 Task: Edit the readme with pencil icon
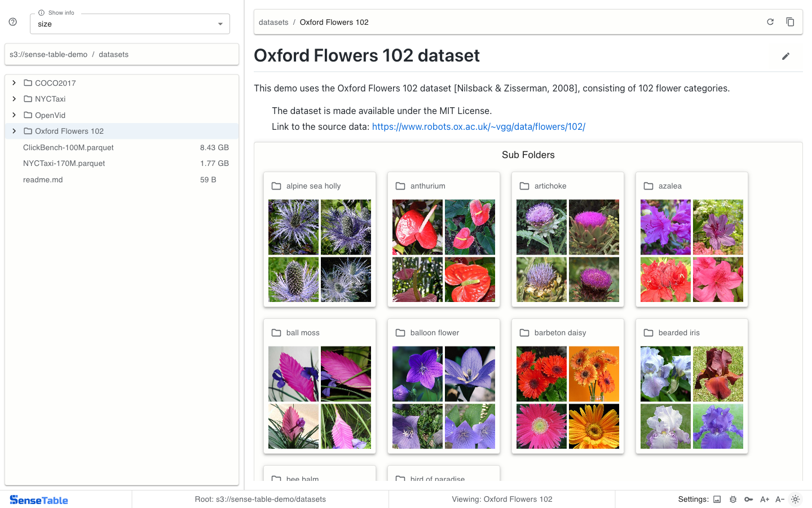coord(785,56)
